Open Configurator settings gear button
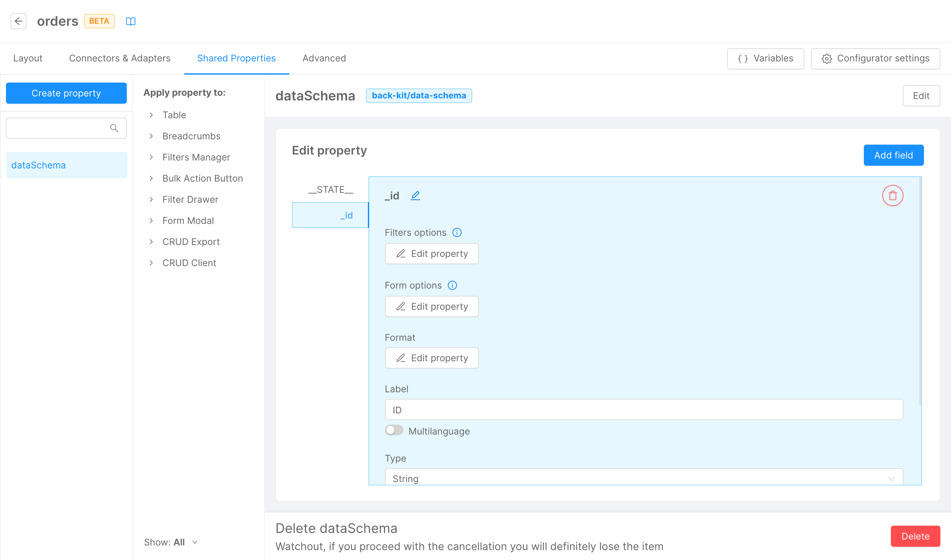The height and width of the screenshot is (560, 951). [875, 58]
